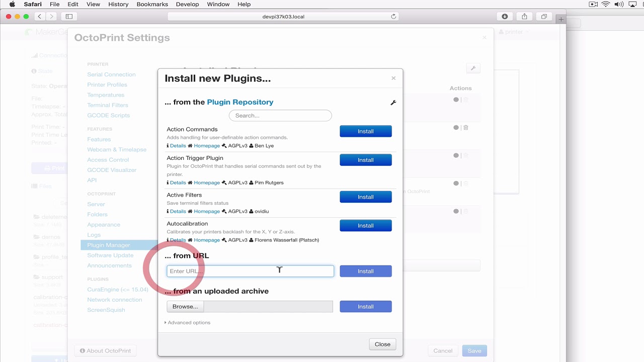Image resolution: width=644 pixels, height=362 pixels.
Task: Open the Plugin Repository link
Action: pyautogui.click(x=240, y=102)
